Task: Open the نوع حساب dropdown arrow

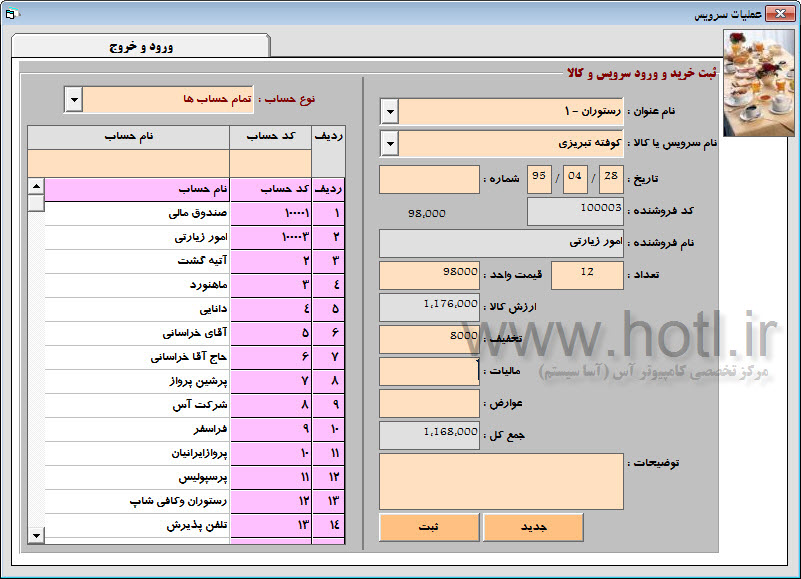Action: [74, 99]
